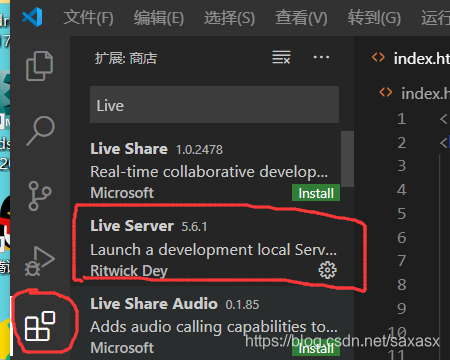
Task: Focus the extension search box containing Live
Action: (214, 105)
